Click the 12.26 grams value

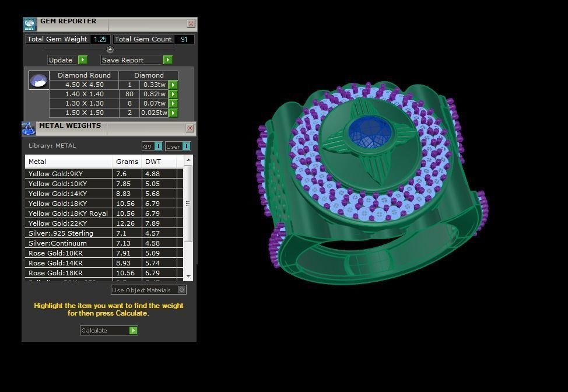pos(125,223)
